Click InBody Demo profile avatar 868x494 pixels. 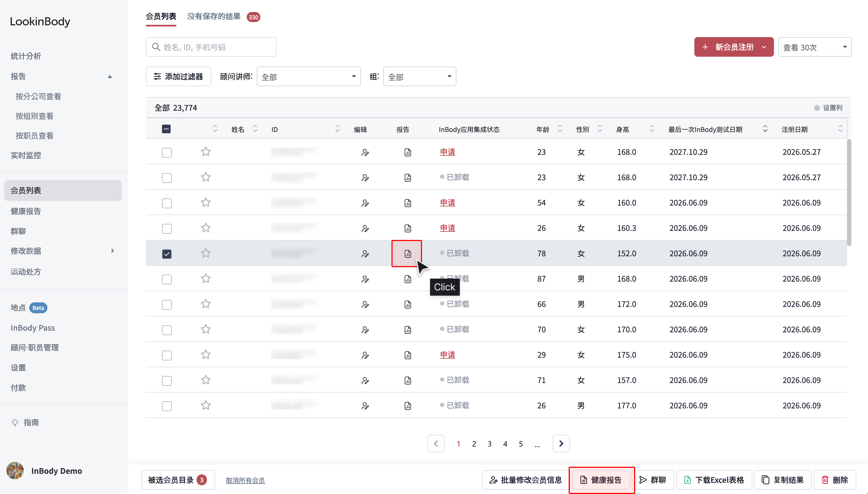(x=15, y=471)
